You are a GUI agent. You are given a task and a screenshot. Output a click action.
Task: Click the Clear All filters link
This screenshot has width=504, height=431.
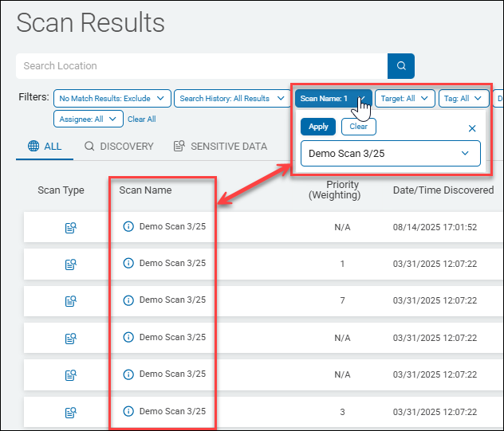pyautogui.click(x=142, y=120)
